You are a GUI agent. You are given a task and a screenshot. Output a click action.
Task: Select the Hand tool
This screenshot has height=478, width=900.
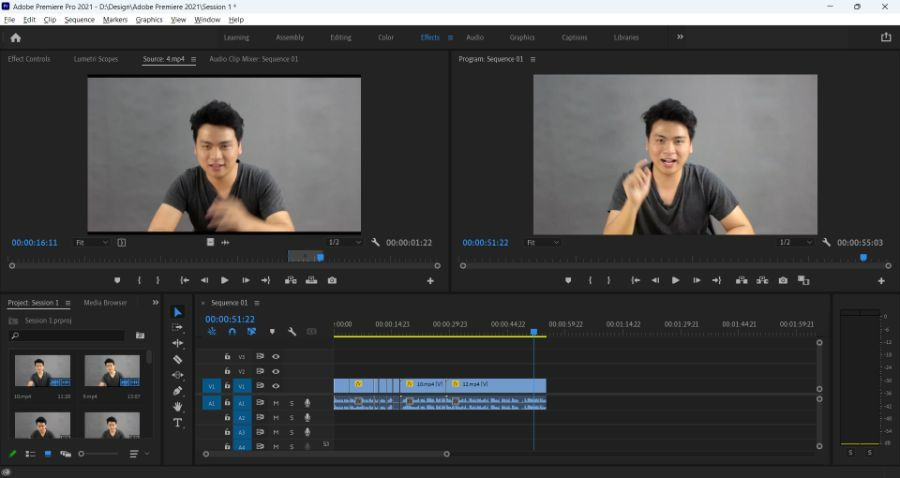[178, 406]
